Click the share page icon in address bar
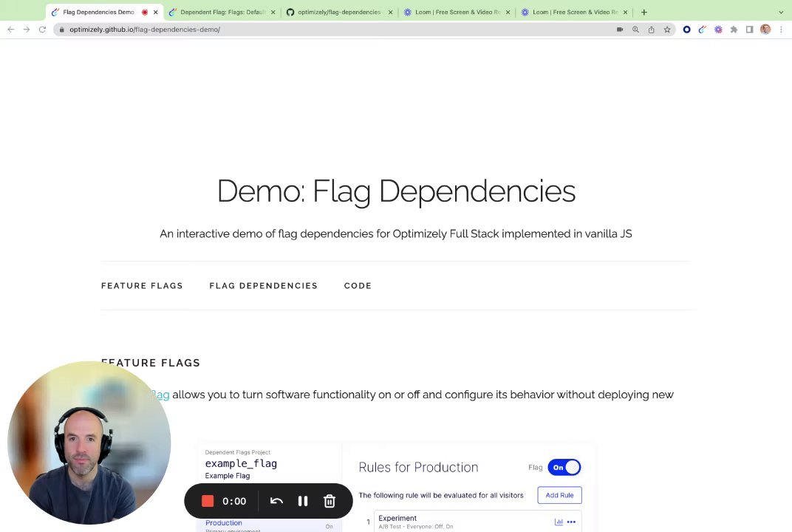The width and height of the screenshot is (792, 532). pyautogui.click(x=651, y=30)
